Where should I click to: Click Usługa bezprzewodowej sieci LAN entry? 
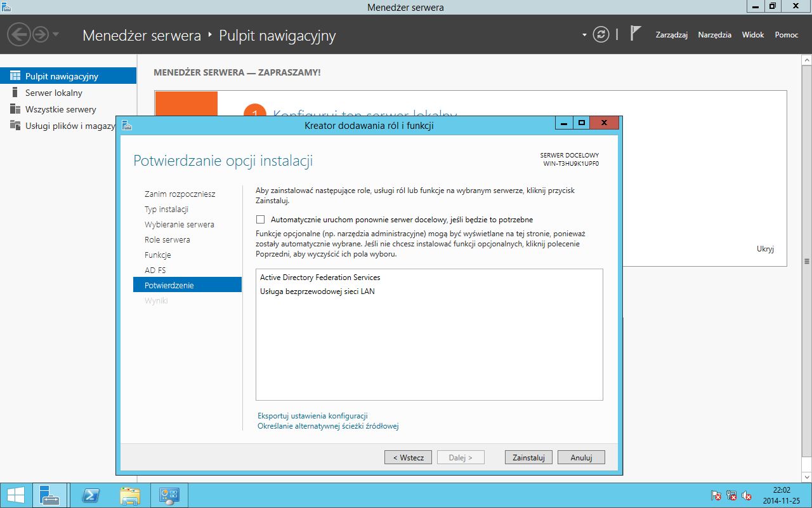(x=317, y=291)
